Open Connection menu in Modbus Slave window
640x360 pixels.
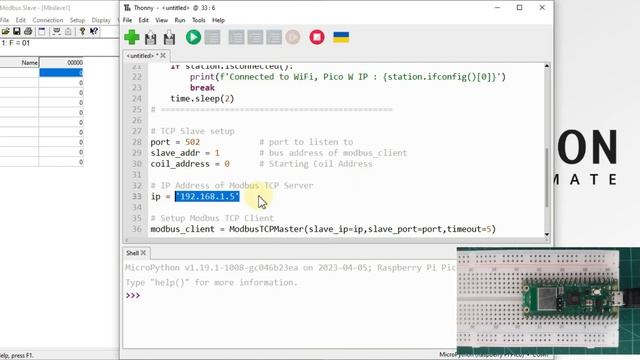[x=48, y=20]
